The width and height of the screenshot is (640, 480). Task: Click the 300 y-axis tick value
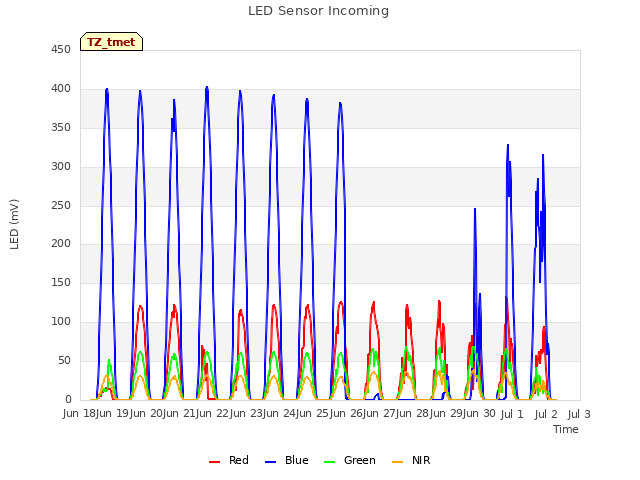tap(61, 167)
